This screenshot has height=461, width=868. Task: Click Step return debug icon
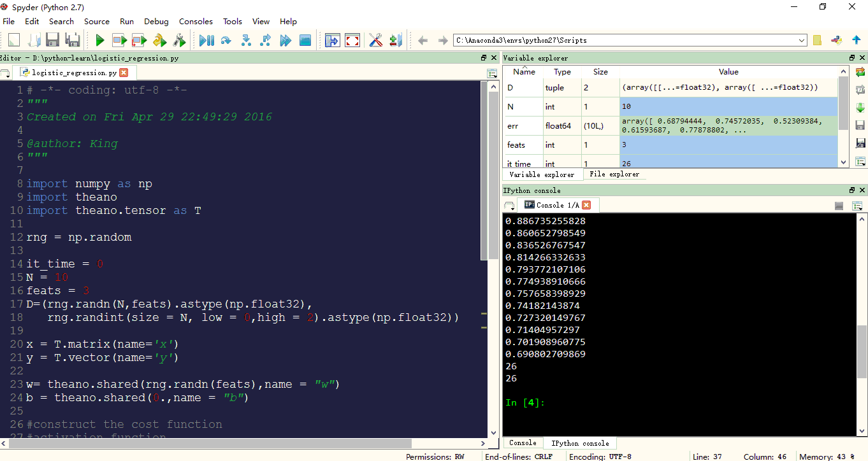266,41
